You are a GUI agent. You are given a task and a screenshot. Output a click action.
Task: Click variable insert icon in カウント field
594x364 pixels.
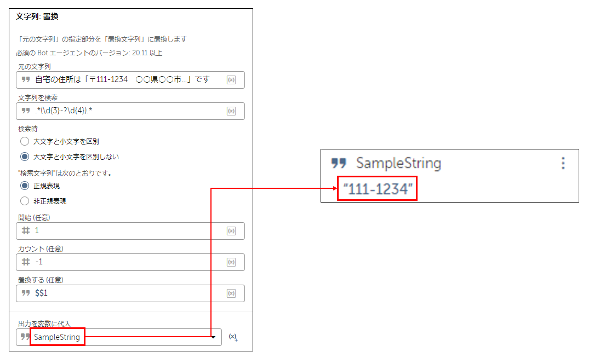pyautogui.click(x=231, y=262)
